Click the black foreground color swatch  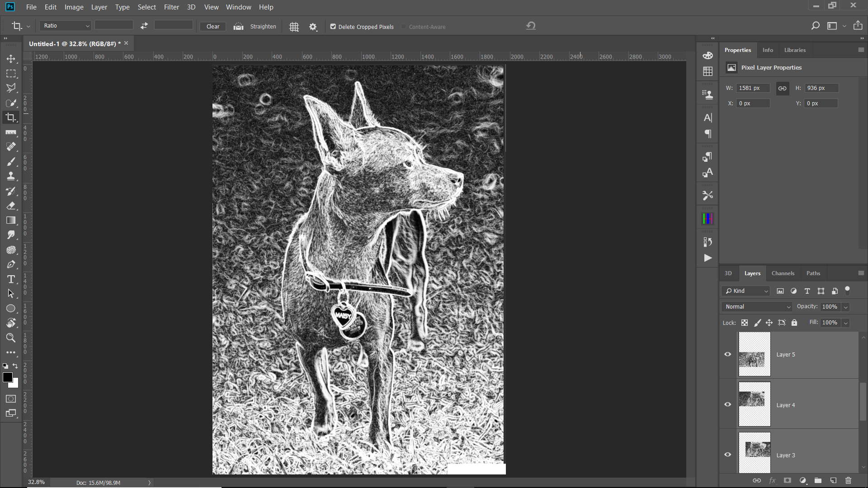point(7,378)
